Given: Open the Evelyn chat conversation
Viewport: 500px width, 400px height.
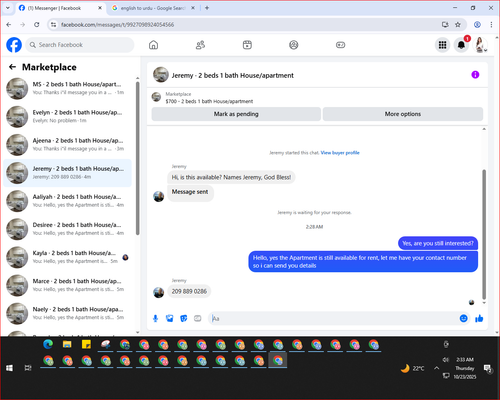Looking at the screenshot, I should tap(68, 117).
